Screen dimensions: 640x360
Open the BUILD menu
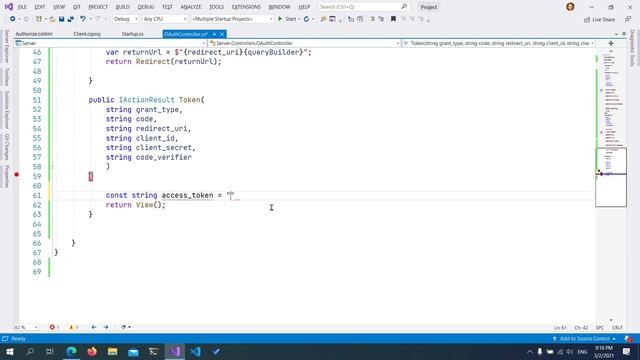(x=122, y=7)
